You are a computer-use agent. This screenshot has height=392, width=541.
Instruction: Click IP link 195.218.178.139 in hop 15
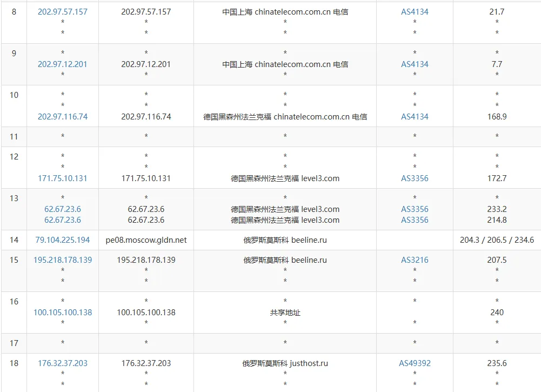[63, 260]
